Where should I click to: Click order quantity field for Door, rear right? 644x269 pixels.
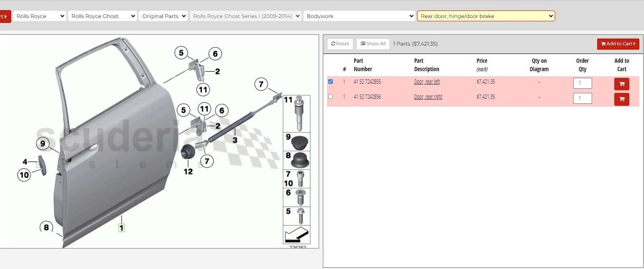pos(582,98)
